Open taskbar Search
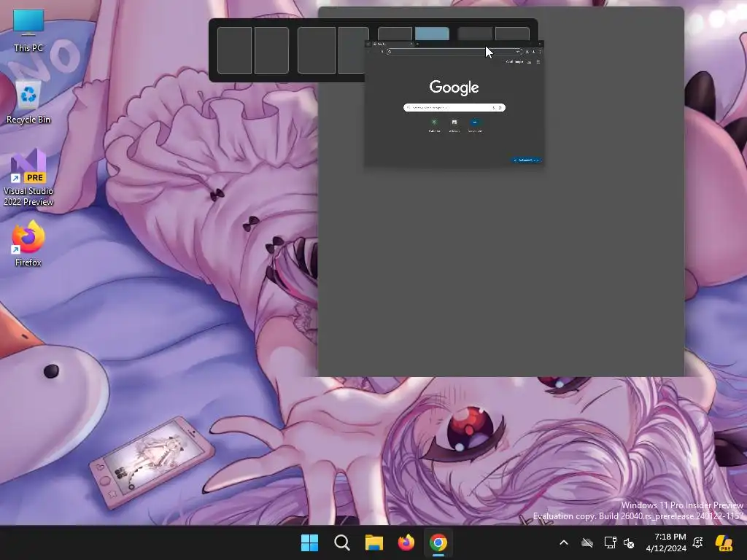The image size is (747, 560). [x=342, y=542]
